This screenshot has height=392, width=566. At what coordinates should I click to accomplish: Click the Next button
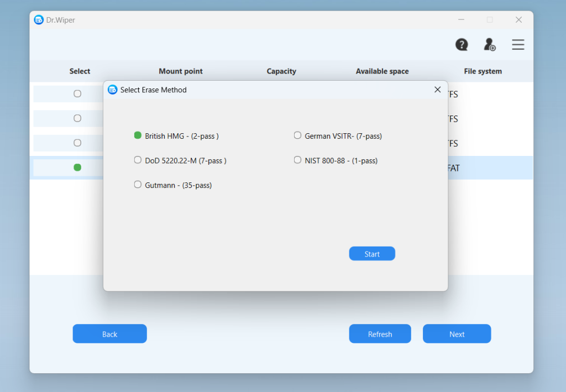click(x=457, y=333)
